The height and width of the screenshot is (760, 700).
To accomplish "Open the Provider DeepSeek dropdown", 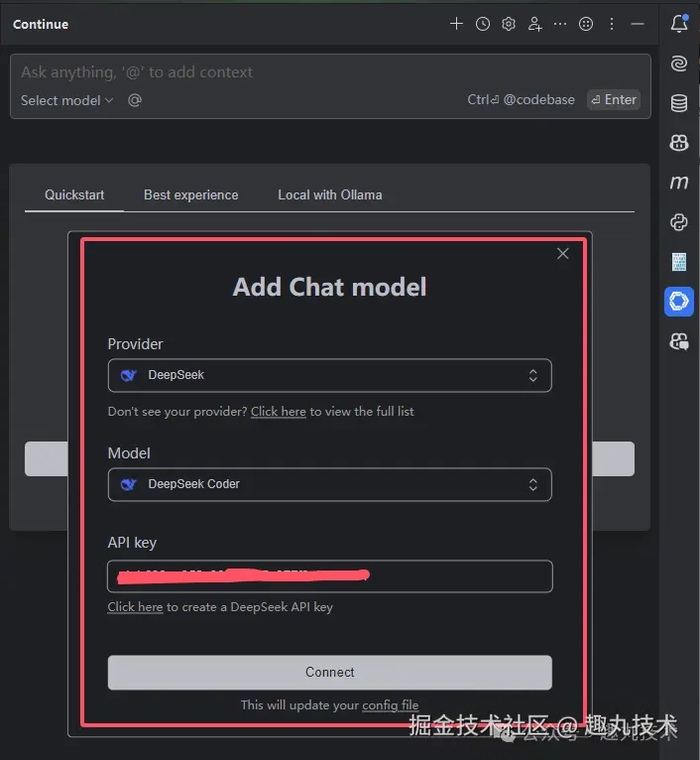I will pyautogui.click(x=329, y=375).
